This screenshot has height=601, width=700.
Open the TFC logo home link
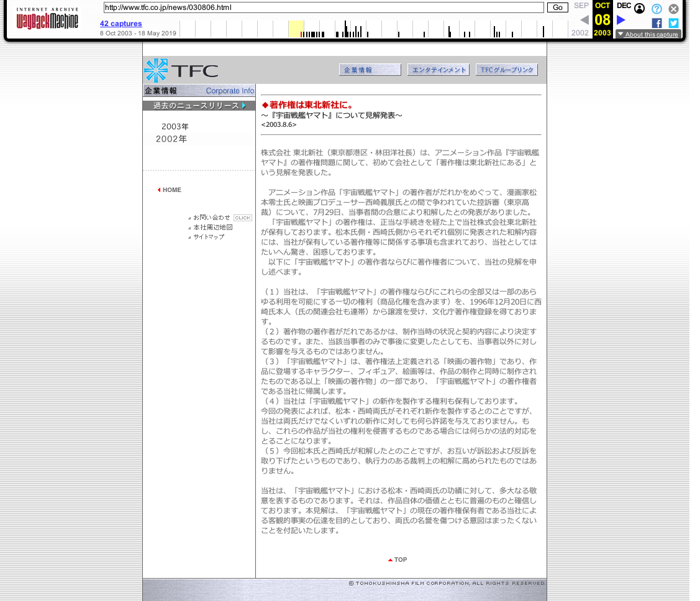click(x=181, y=70)
